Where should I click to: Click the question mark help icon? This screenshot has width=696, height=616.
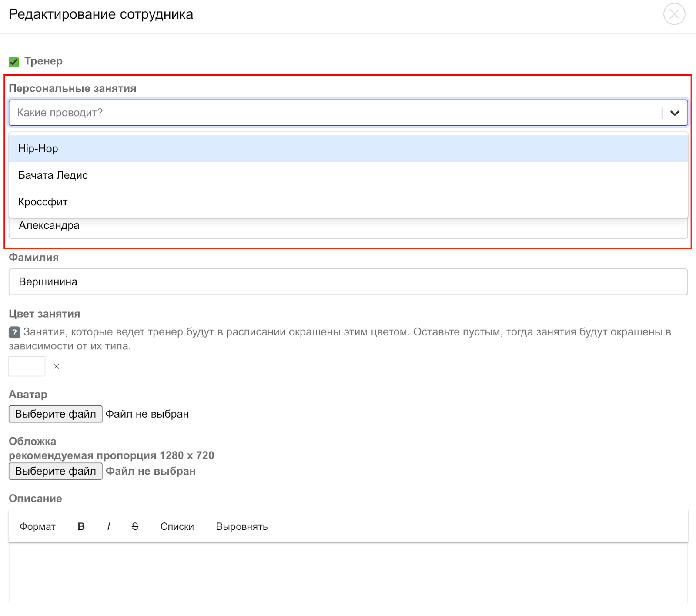coord(14,333)
